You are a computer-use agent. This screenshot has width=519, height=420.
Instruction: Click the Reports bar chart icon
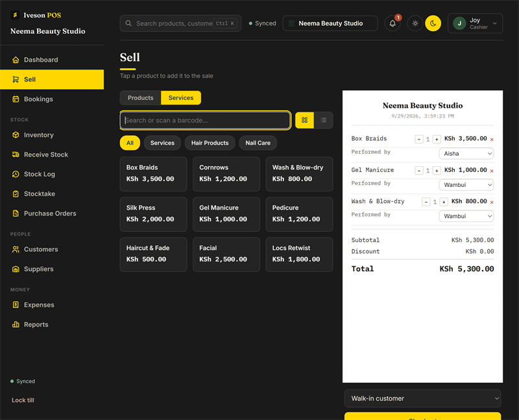pyautogui.click(x=16, y=325)
